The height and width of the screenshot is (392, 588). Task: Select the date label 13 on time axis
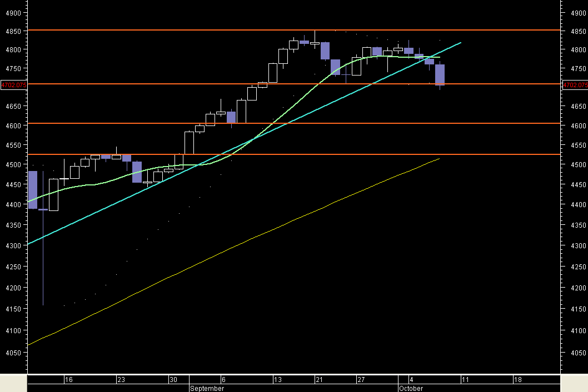pyautogui.click(x=277, y=380)
